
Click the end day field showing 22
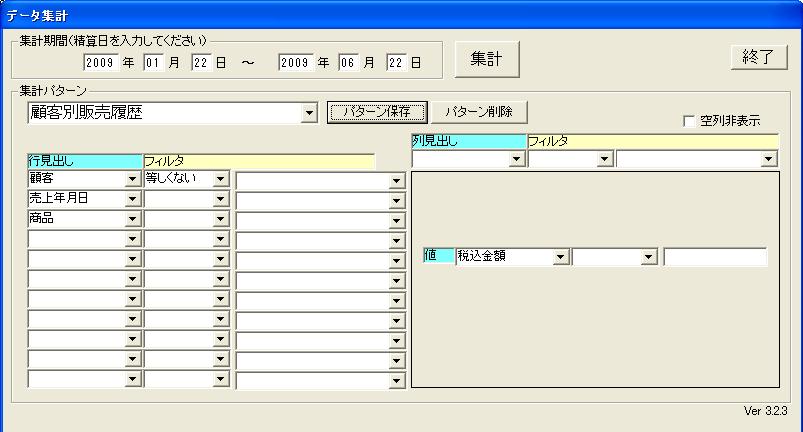[x=396, y=62]
